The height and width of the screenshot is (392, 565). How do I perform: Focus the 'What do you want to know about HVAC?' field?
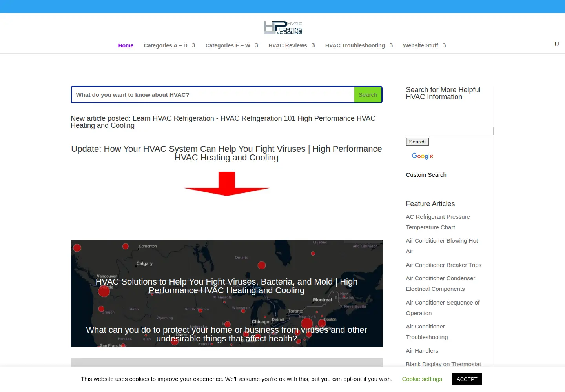pyautogui.click(x=213, y=95)
